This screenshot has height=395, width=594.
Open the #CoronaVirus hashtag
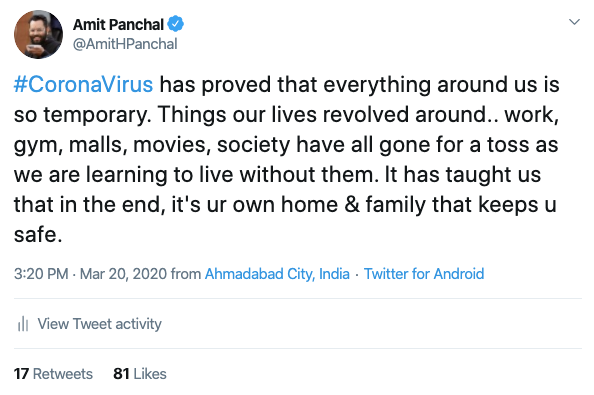click(x=83, y=84)
